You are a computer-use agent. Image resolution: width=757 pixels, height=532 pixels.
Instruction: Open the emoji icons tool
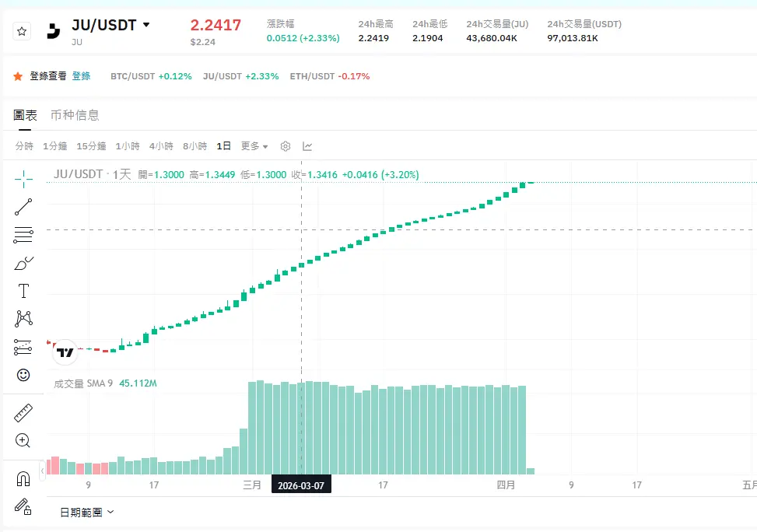pyautogui.click(x=23, y=375)
